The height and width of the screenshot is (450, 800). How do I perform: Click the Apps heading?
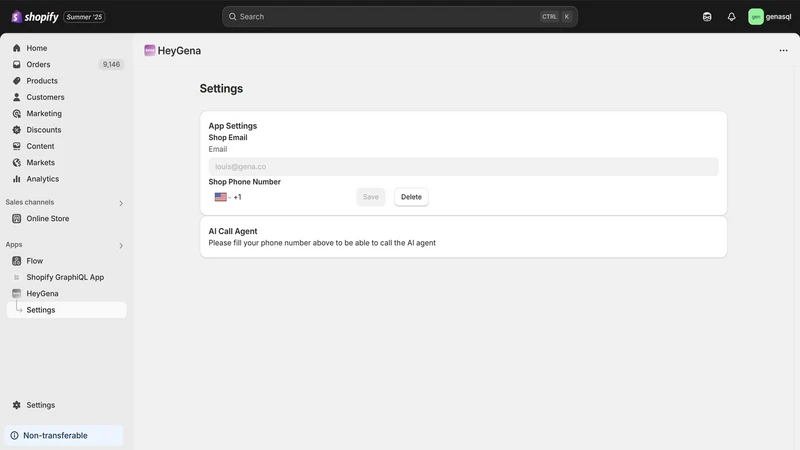pyautogui.click(x=14, y=244)
